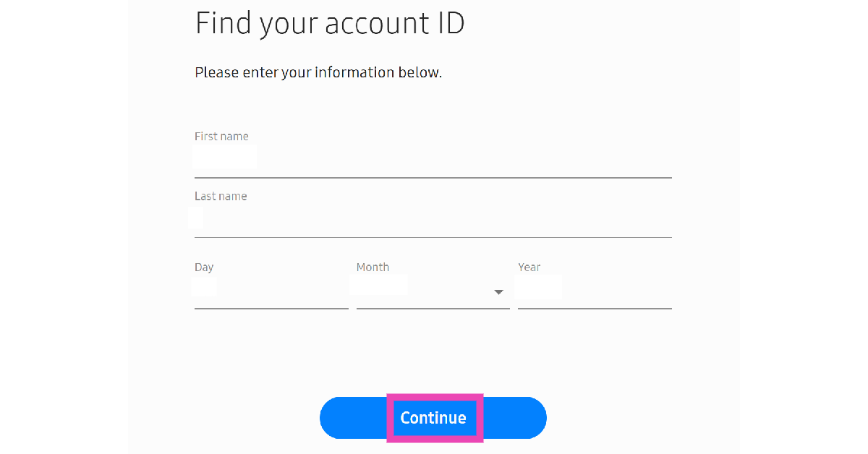This screenshot has width=868, height=454.
Task: Select the small triangle icon beside Month
Action: (498, 292)
